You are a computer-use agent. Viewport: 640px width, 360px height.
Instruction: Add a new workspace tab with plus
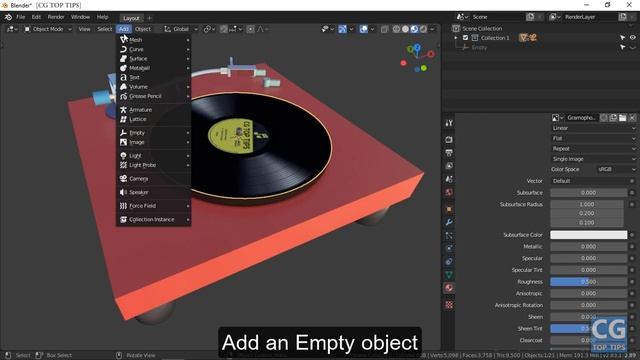[149, 18]
